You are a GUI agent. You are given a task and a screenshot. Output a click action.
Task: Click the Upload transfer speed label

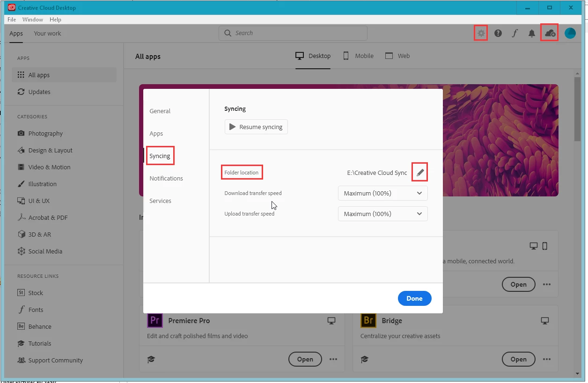[x=250, y=214]
